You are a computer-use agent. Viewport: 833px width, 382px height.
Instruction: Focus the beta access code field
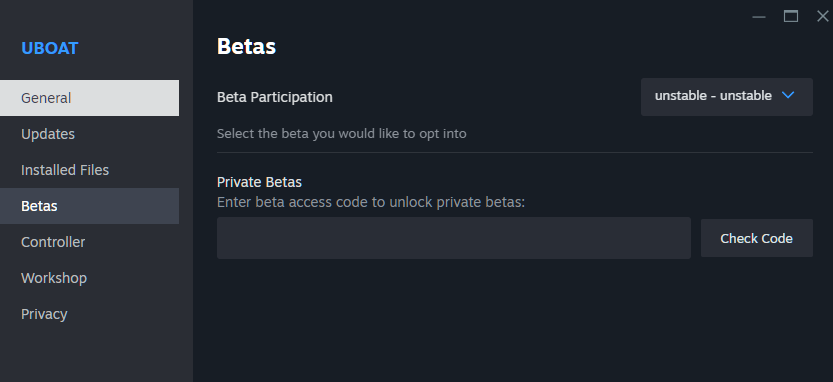(x=454, y=238)
